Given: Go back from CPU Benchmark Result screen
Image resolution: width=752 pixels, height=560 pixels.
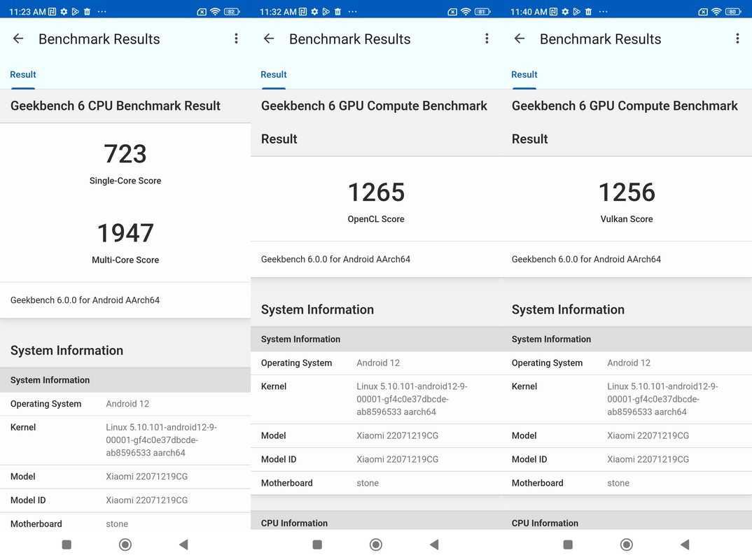Looking at the screenshot, I should click(x=18, y=38).
